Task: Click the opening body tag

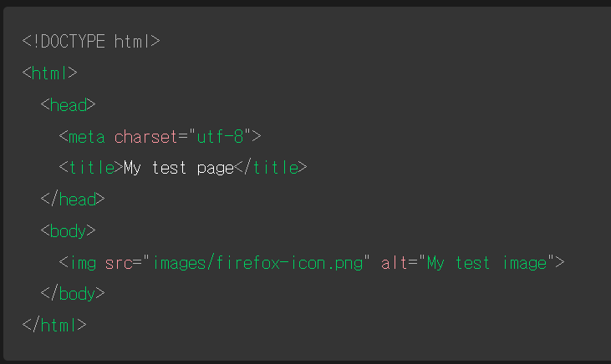Action: coord(69,231)
